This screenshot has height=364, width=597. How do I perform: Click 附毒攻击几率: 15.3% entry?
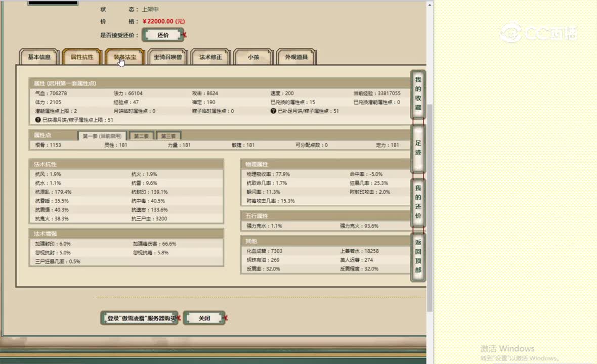coord(271,201)
